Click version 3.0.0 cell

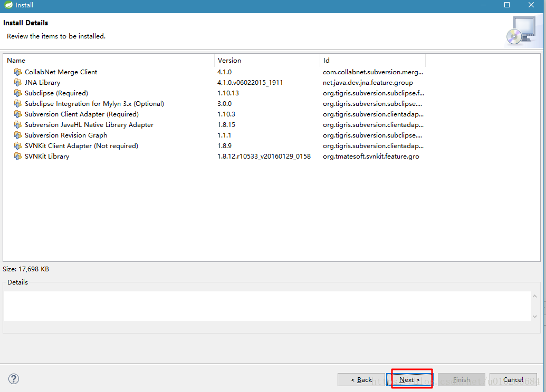click(225, 104)
